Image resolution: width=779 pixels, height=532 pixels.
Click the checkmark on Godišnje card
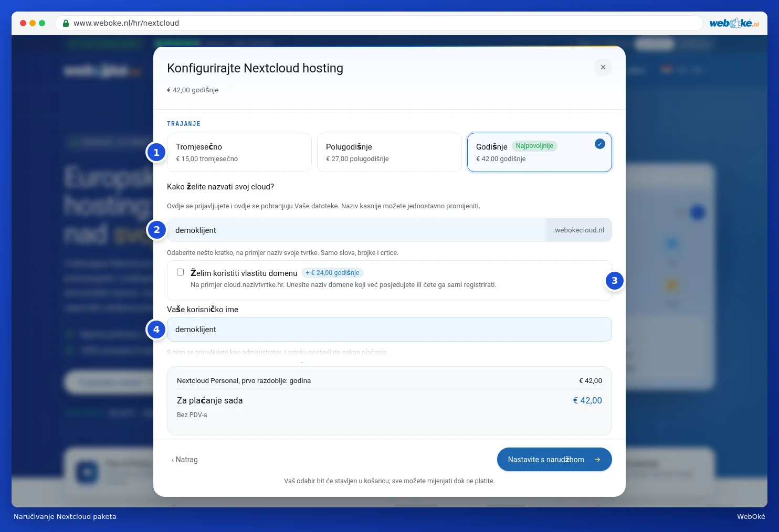pyautogui.click(x=600, y=144)
